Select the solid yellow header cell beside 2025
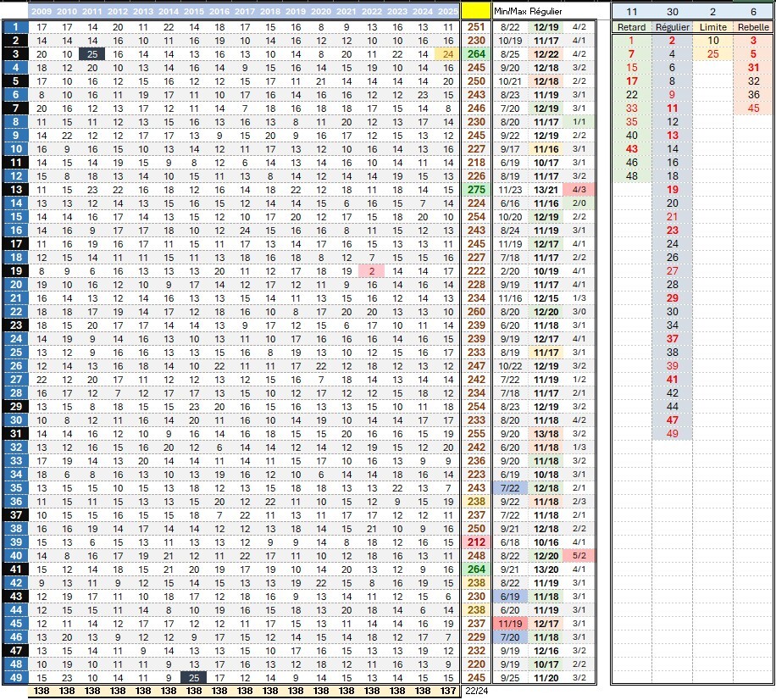The height and width of the screenshot is (700, 776). point(477,12)
